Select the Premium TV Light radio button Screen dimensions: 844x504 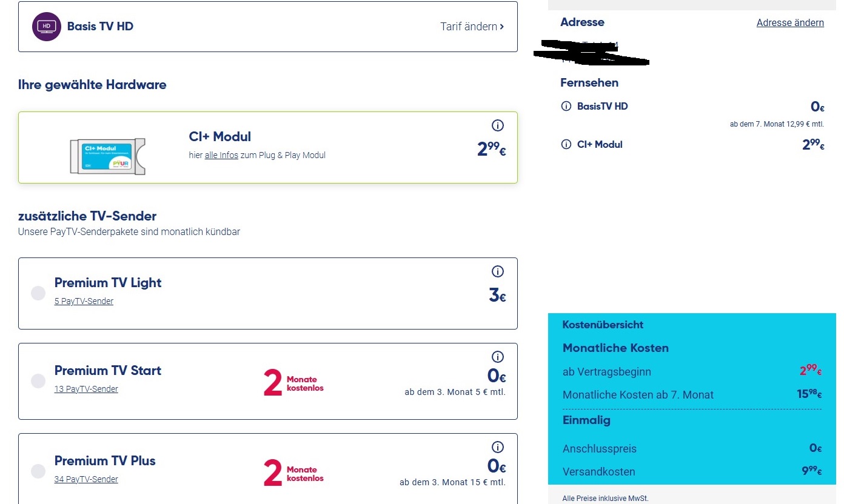click(x=38, y=293)
